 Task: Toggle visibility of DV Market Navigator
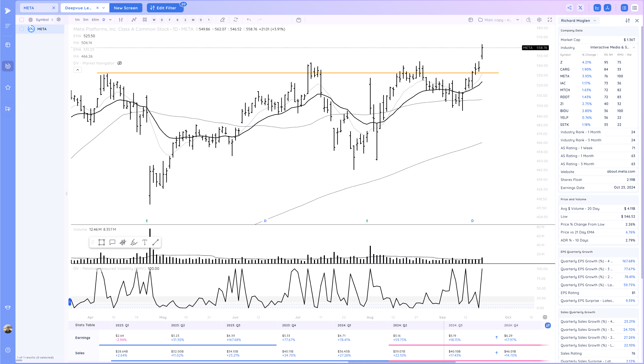point(120,63)
